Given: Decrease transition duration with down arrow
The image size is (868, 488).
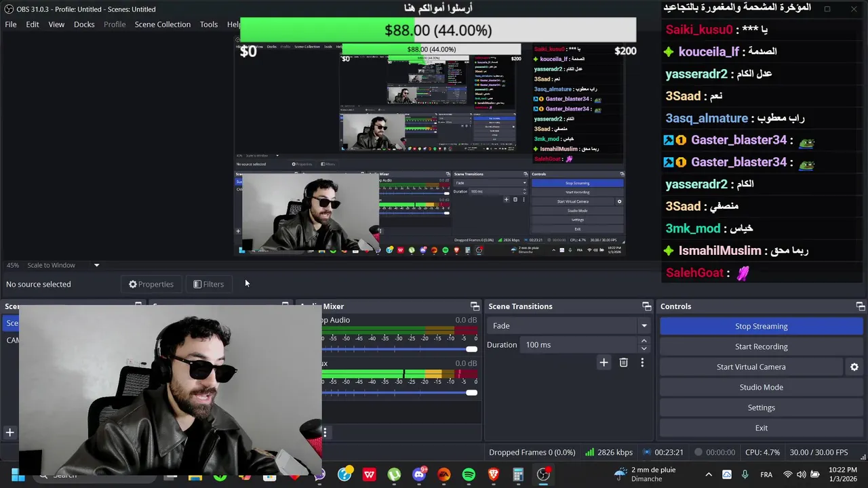Looking at the screenshot, I should [644, 348].
